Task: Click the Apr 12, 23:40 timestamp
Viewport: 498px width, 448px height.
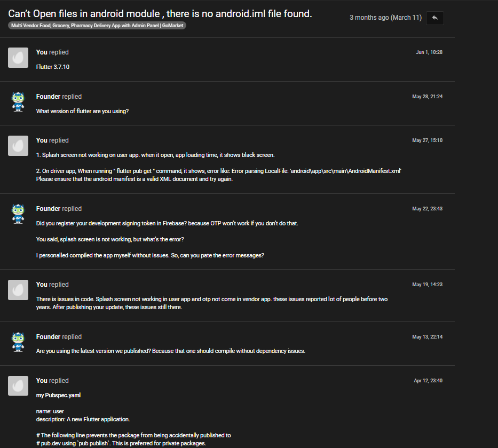Action: pyautogui.click(x=428, y=381)
